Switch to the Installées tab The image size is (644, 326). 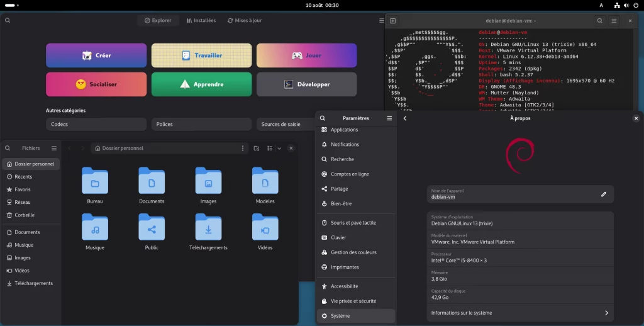pos(200,21)
